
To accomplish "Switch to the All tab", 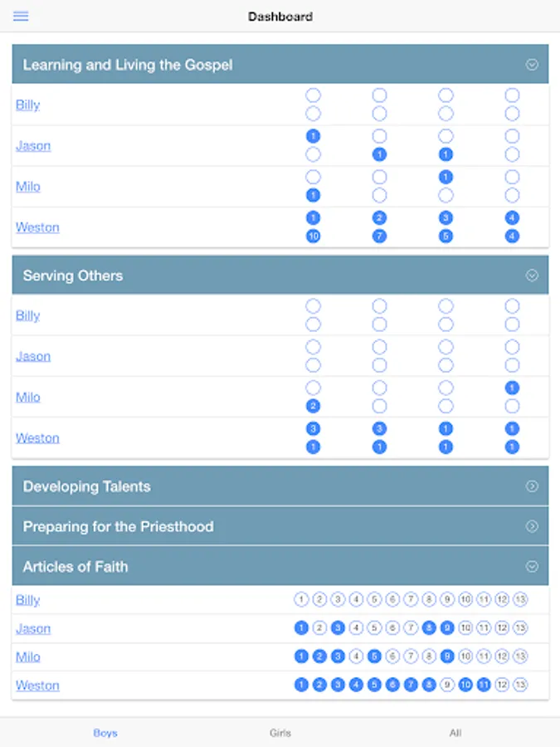I will [455, 733].
